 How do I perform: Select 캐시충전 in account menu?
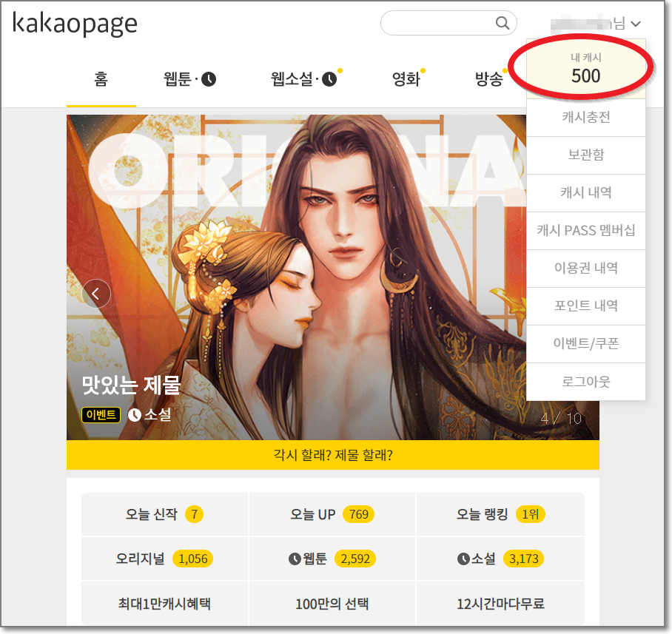pos(586,118)
